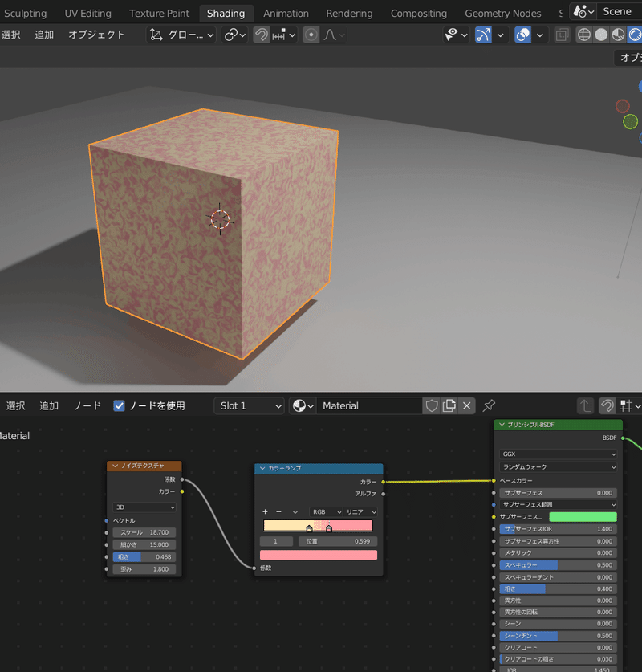This screenshot has height=672, width=642.
Task: Switch to Texture Paint workspace tab
Action: click(160, 14)
